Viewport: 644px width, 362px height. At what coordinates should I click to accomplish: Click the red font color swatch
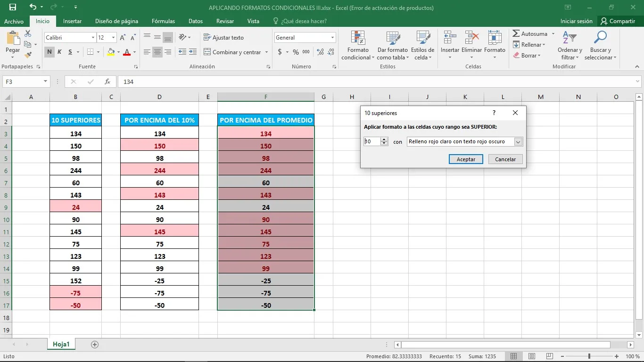[126, 52]
